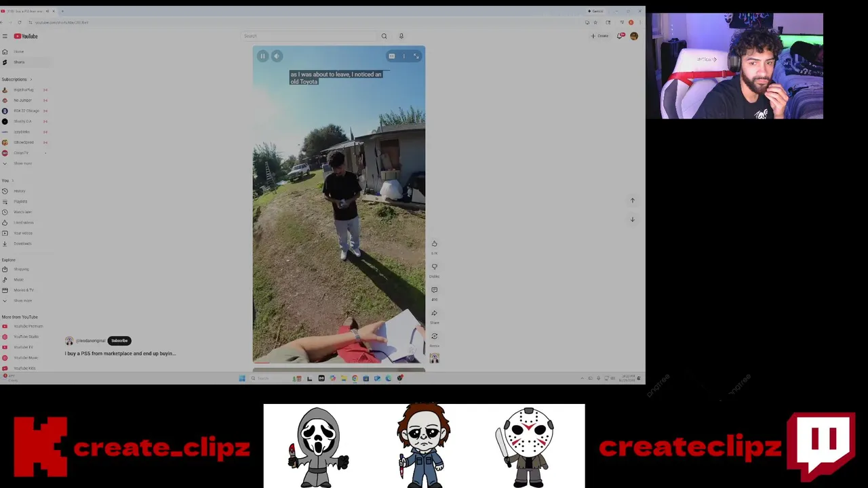Open Liked videos

pos(23,222)
